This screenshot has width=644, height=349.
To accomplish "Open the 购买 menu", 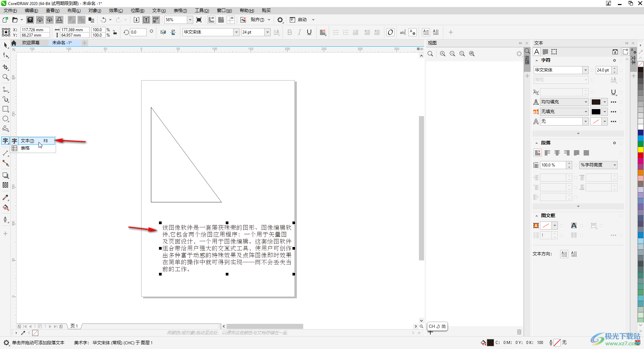I will click(266, 10).
